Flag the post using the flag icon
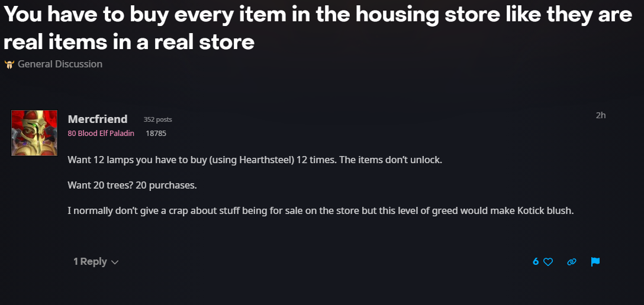 click(x=595, y=261)
